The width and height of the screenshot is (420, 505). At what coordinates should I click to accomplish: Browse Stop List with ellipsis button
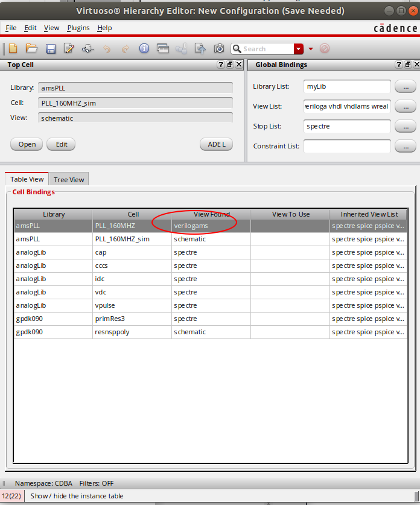point(406,126)
